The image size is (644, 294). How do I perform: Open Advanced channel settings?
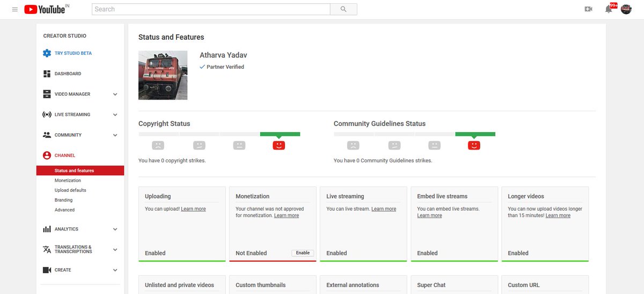[64, 210]
